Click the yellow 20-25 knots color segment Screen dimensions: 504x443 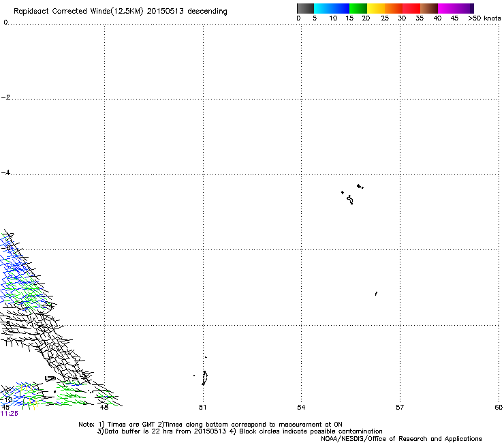(x=376, y=8)
